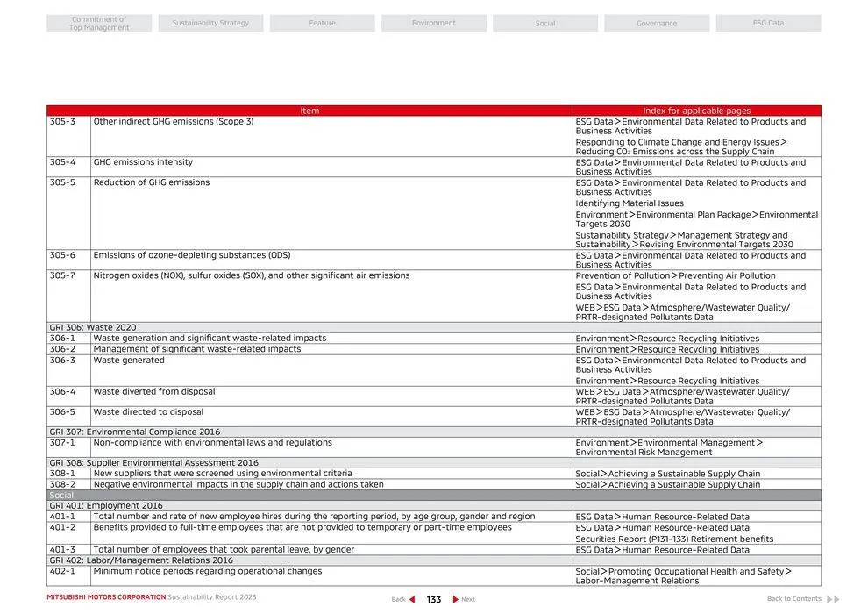Switch to the Social navigation tab
This screenshot has height=614, width=868.
pos(545,22)
